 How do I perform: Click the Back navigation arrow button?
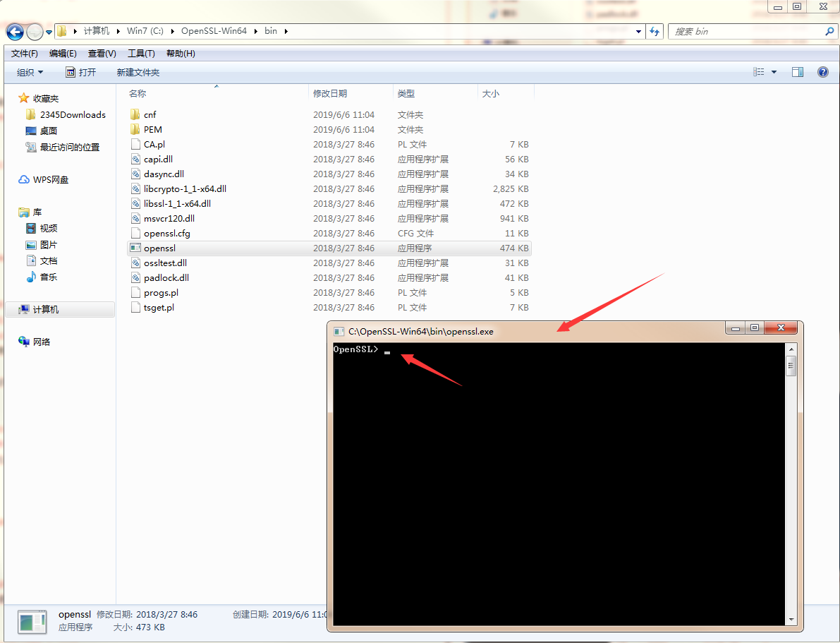tap(15, 32)
